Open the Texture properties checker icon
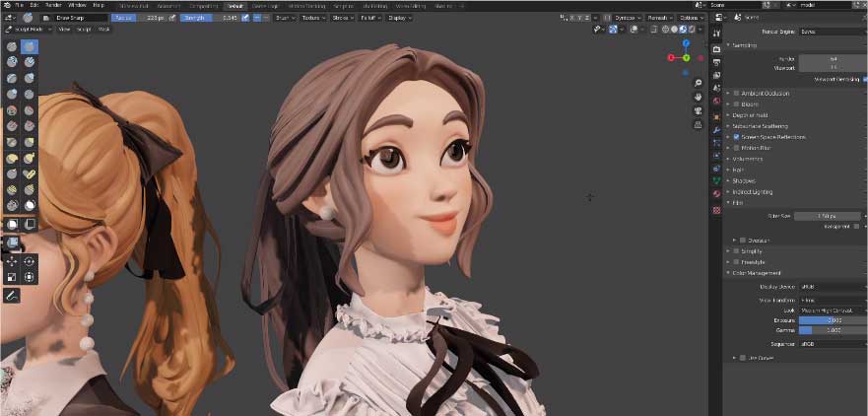 point(716,209)
